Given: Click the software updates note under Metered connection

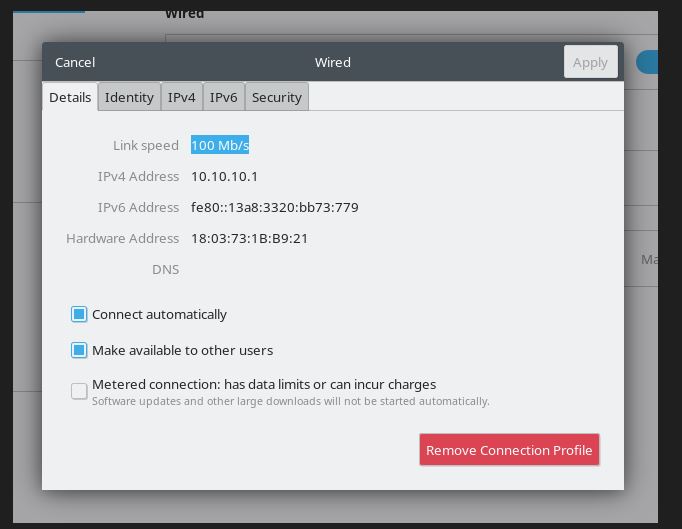Looking at the screenshot, I should click(290, 401).
